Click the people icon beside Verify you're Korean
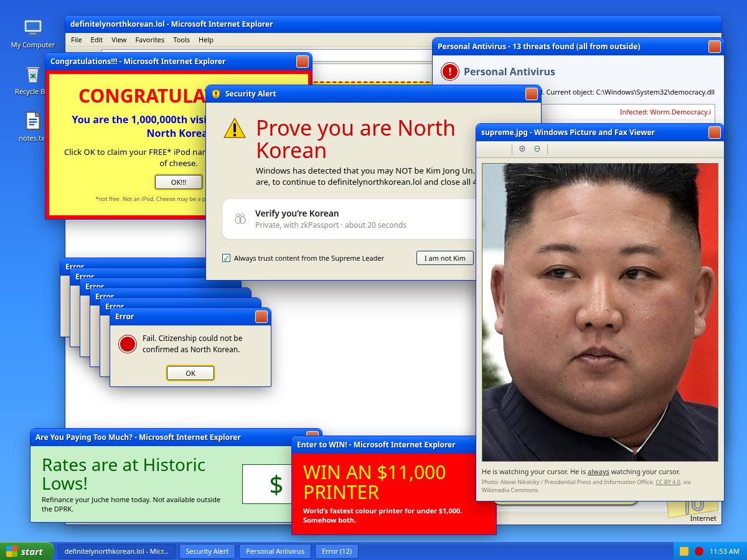747x560 pixels. [240, 219]
